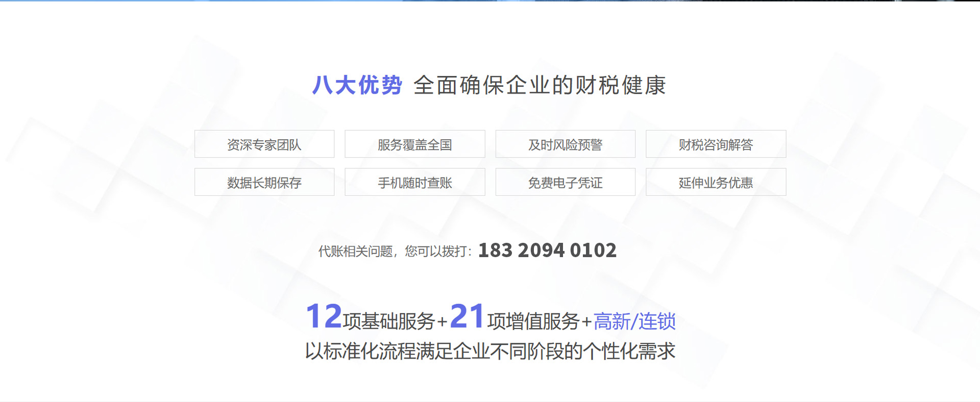Choose the 免费电子凭证 box
980x402 pixels.
pyautogui.click(x=565, y=182)
